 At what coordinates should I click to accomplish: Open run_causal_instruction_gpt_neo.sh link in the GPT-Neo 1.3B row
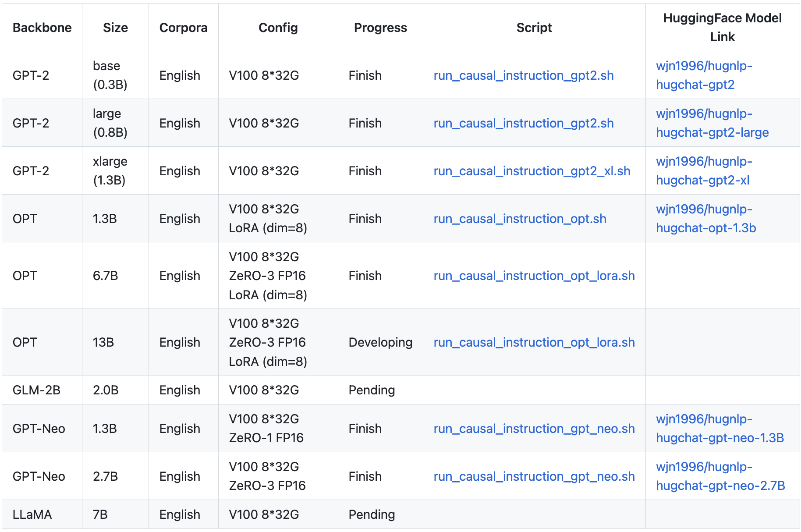[534, 429]
